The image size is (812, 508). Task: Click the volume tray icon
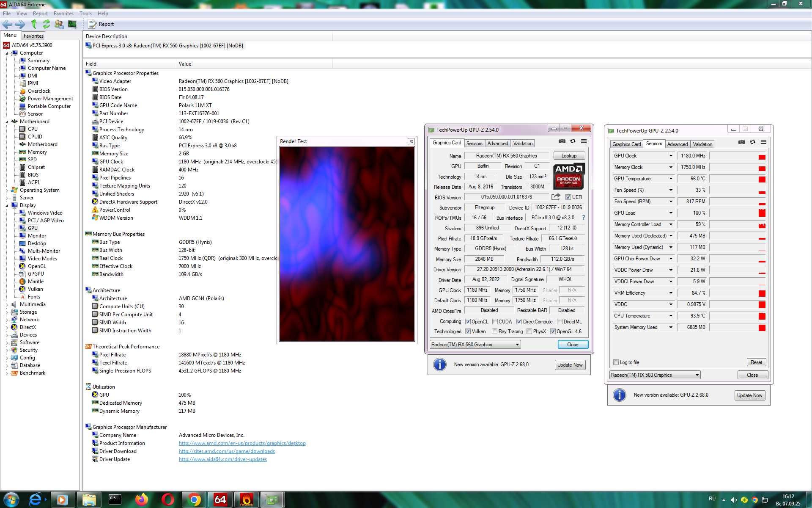pyautogui.click(x=734, y=500)
